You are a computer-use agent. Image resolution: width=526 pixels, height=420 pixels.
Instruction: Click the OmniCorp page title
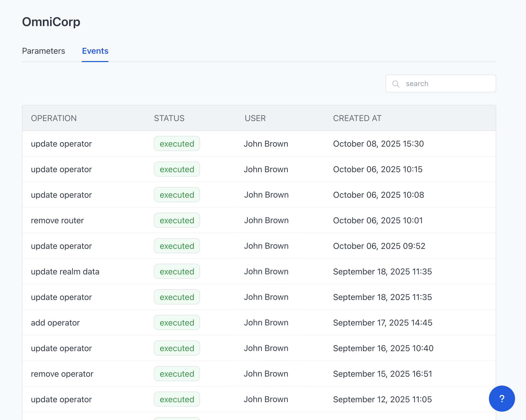click(x=51, y=22)
